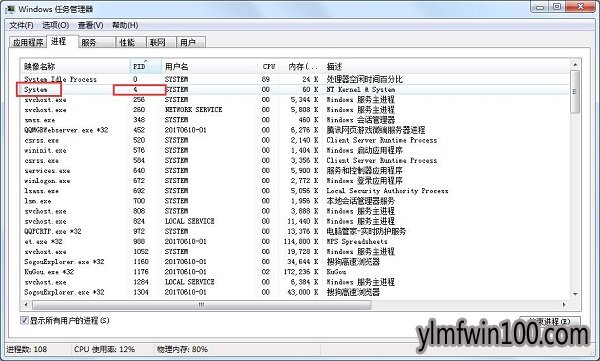Click 本地会话管理器服务 description
The width and height of the screenshot is (600, 361).
click(x=360, y=201)
